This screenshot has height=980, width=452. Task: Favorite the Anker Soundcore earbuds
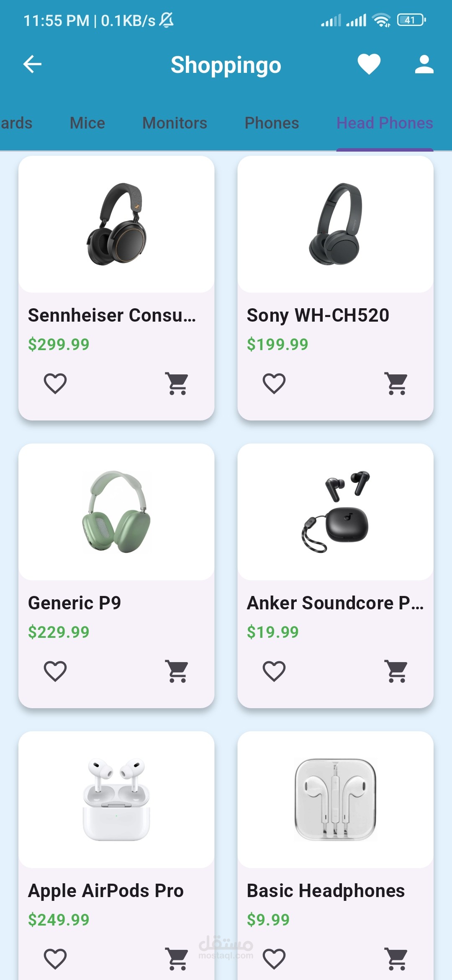tap(274, 671)
